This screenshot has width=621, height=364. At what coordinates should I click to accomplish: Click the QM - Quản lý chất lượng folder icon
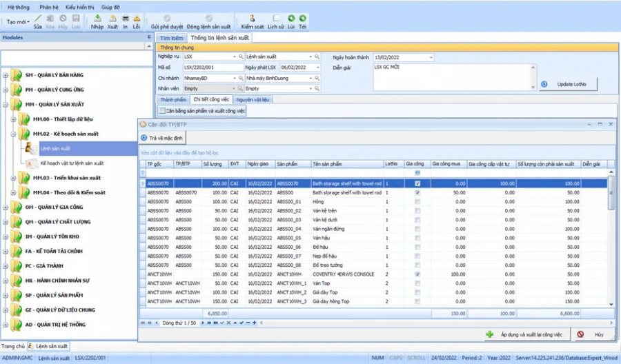click(x=17, y=221)
